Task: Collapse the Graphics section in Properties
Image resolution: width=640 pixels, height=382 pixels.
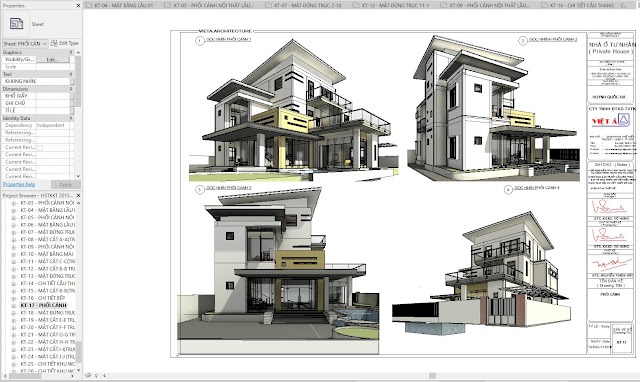Action: click(x=71, y=52)
